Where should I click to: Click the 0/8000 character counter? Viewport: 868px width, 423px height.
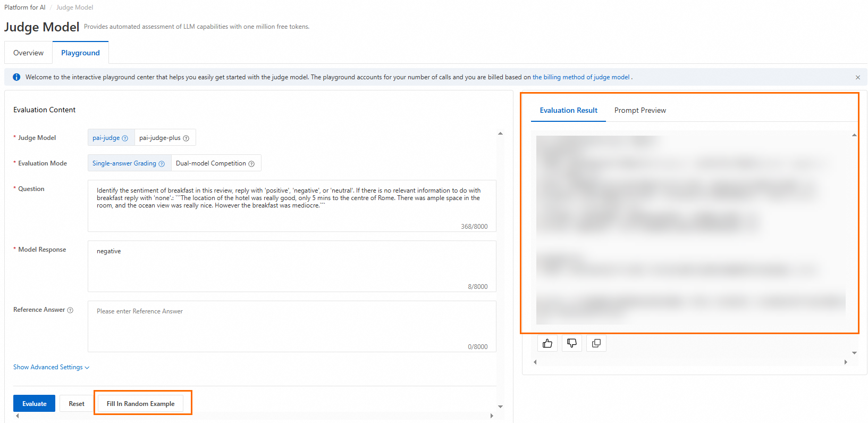click(x=478, y=347)
